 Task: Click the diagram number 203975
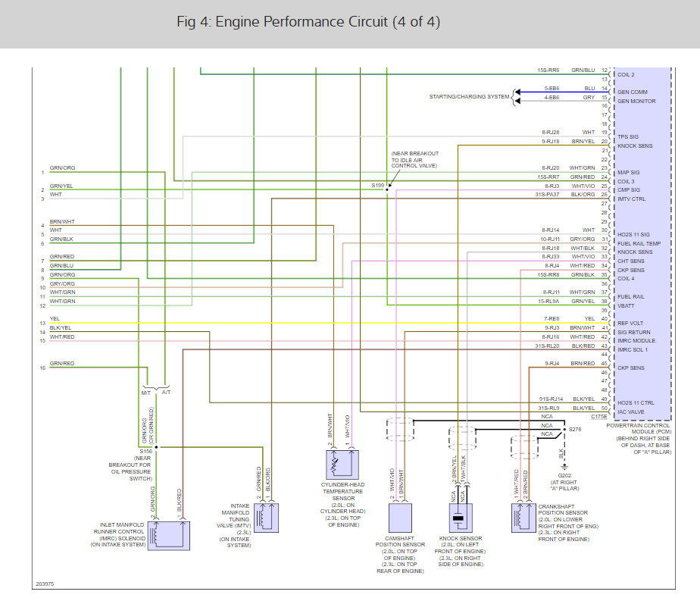point(45,584)
